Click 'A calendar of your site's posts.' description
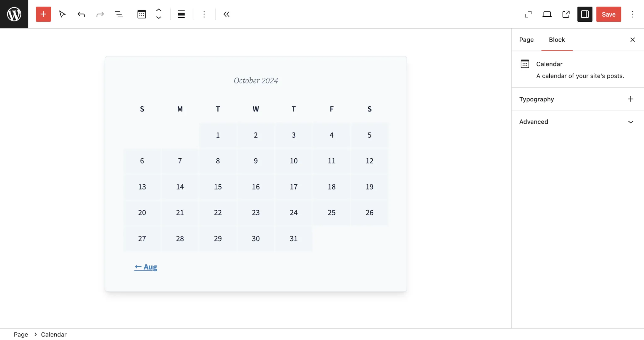The width and height of the screenshot is (644, 340). [x=580, y=76]
